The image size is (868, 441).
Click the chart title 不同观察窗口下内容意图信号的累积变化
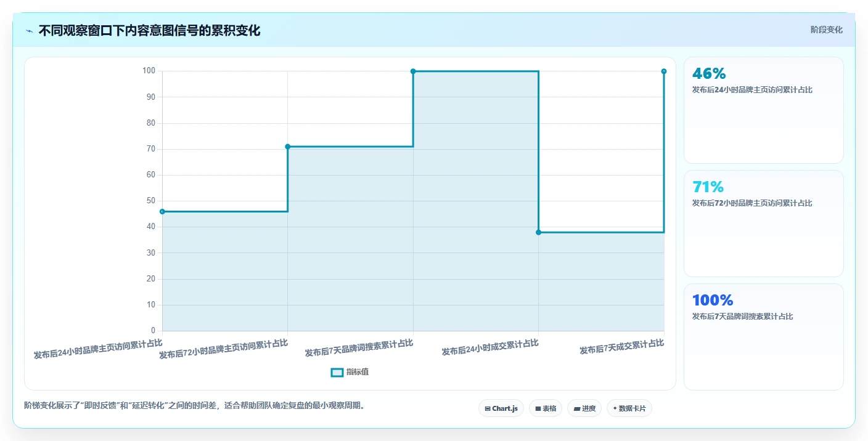pos(149,31)
